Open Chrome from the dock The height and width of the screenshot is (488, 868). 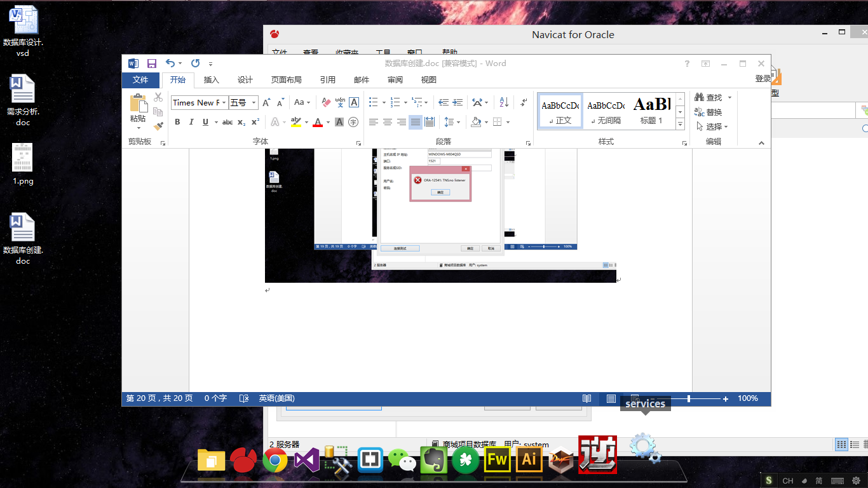[275, 460]
